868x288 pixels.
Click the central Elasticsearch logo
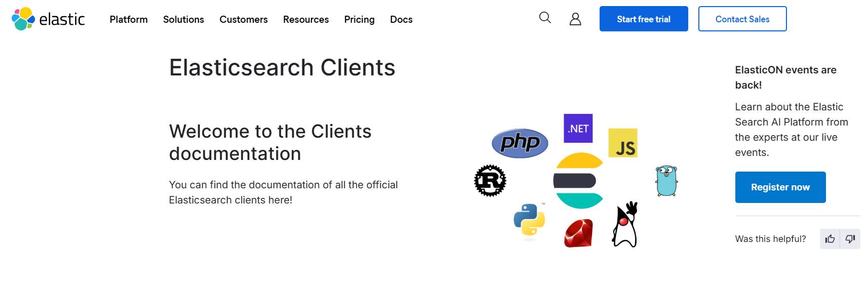click(x=578, y=181)
